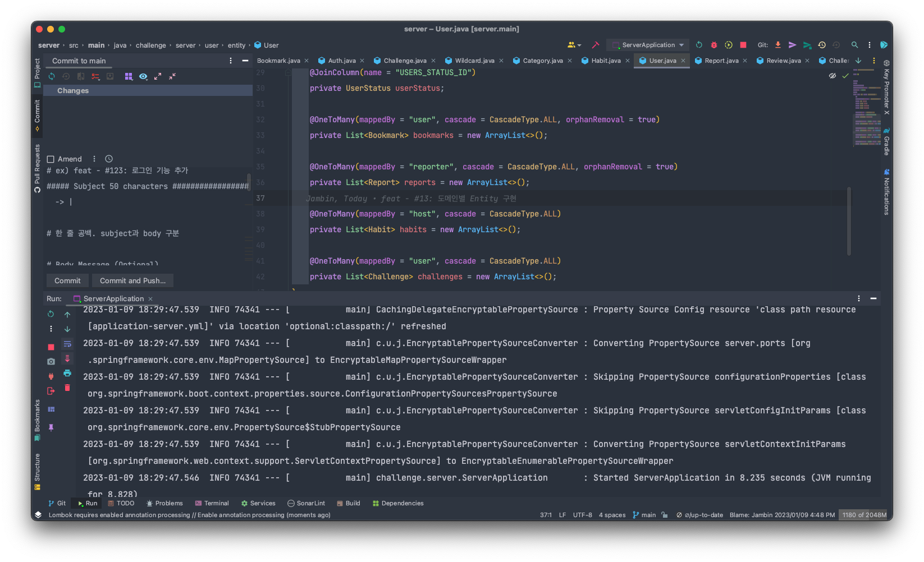The image size is (924, 562).
Task: Click the red exit icon in the Run panel
Action: [51, 391]
